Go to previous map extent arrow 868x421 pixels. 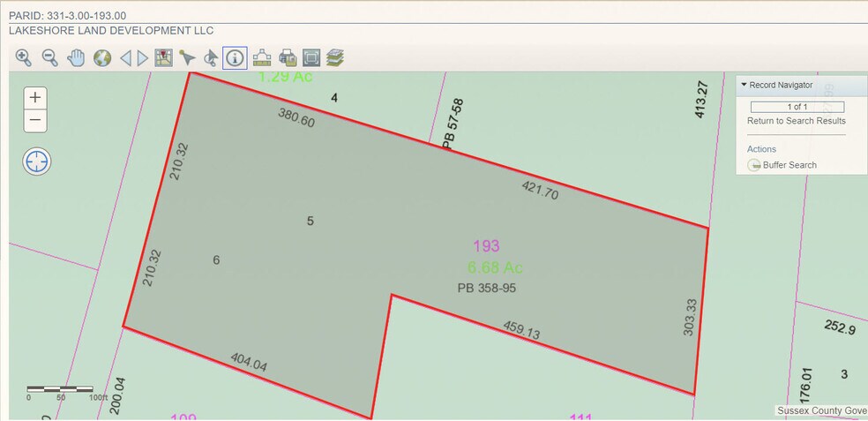(x=125, y=58)
